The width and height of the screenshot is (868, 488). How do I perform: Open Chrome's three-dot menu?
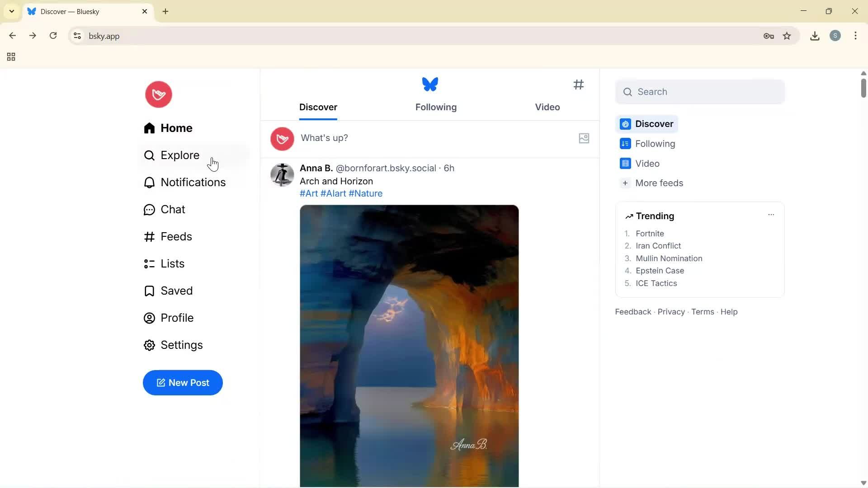point(856,36)
